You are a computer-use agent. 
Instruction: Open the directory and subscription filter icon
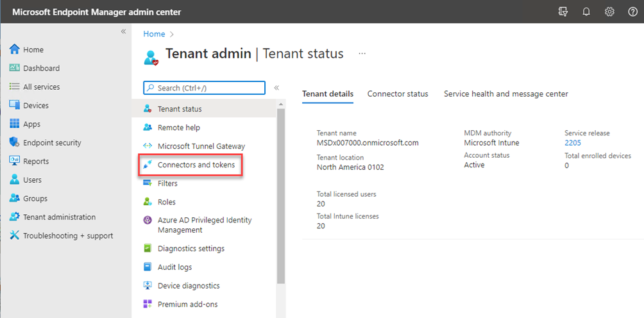coord(563,12)
